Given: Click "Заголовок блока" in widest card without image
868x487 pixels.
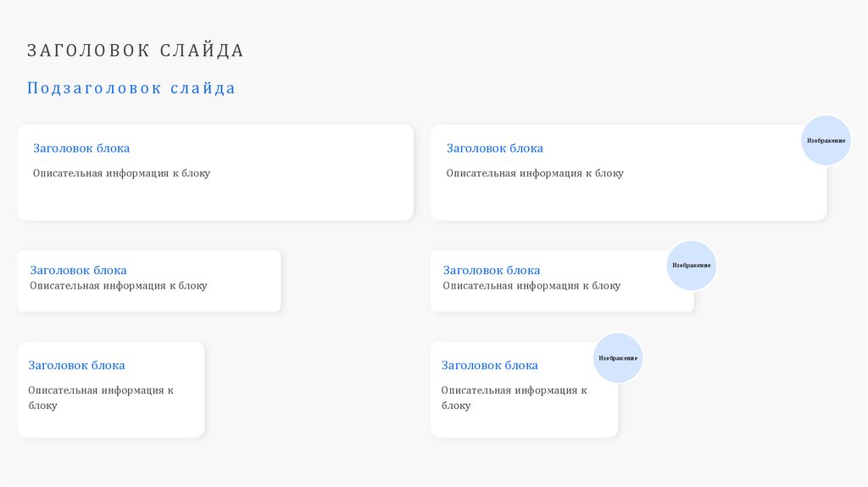Looking at the screenshot, I should tap(81, 148).
